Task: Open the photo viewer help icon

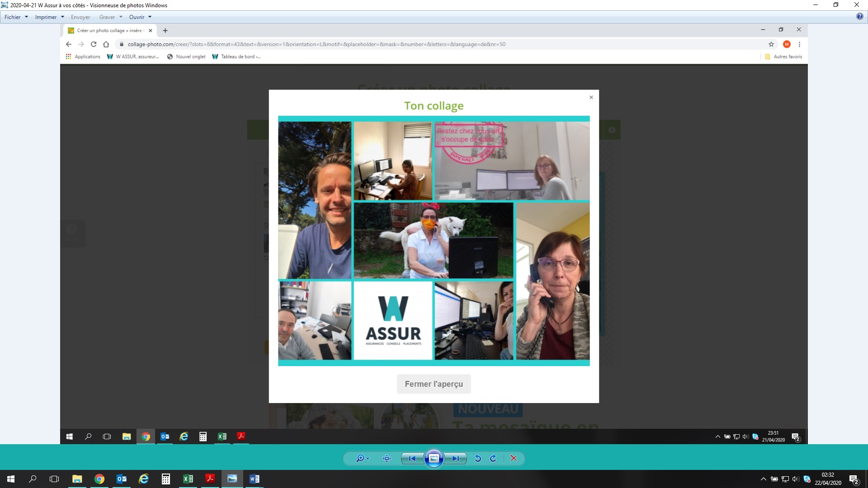Action: (x=859, y=17)
